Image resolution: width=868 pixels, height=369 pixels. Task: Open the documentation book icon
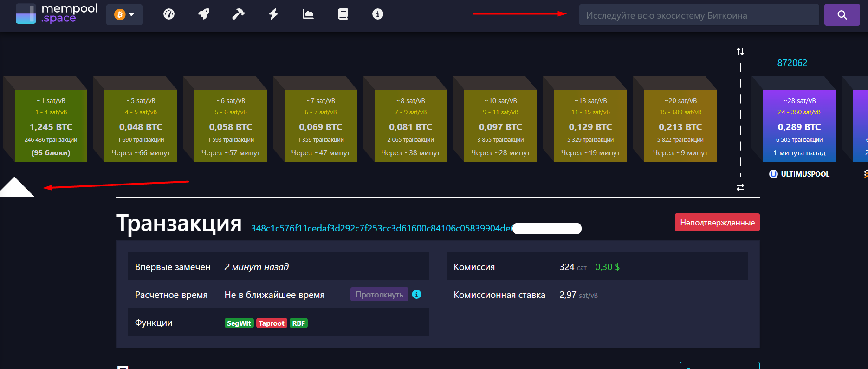343,14
